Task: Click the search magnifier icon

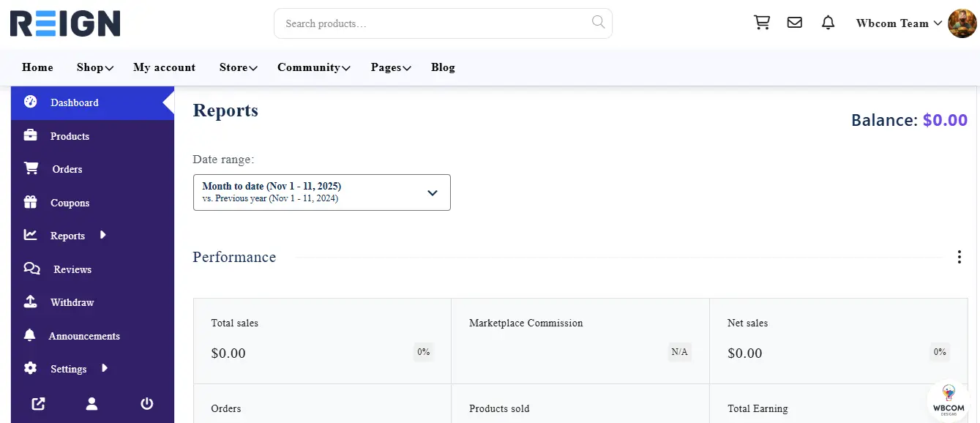Action: click(x=598, y=22)
